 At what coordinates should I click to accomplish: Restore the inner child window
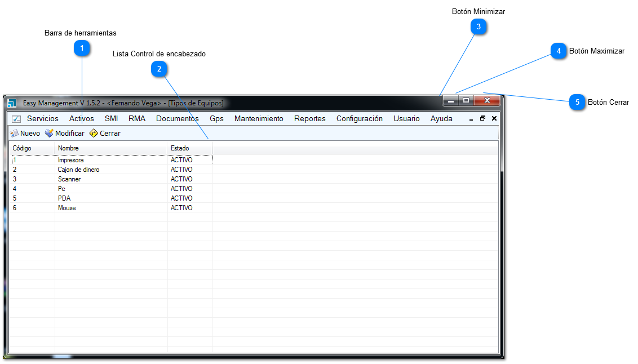point(482,118)
